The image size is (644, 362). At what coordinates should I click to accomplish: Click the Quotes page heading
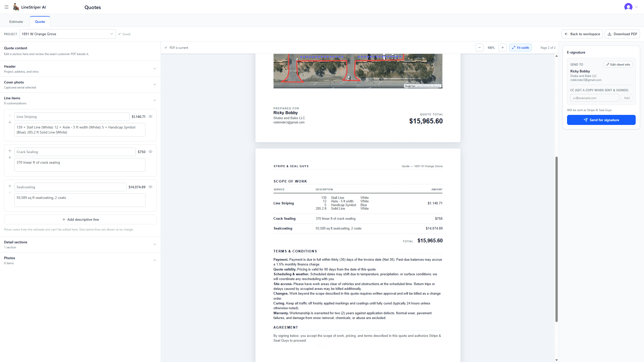(93, 7)
